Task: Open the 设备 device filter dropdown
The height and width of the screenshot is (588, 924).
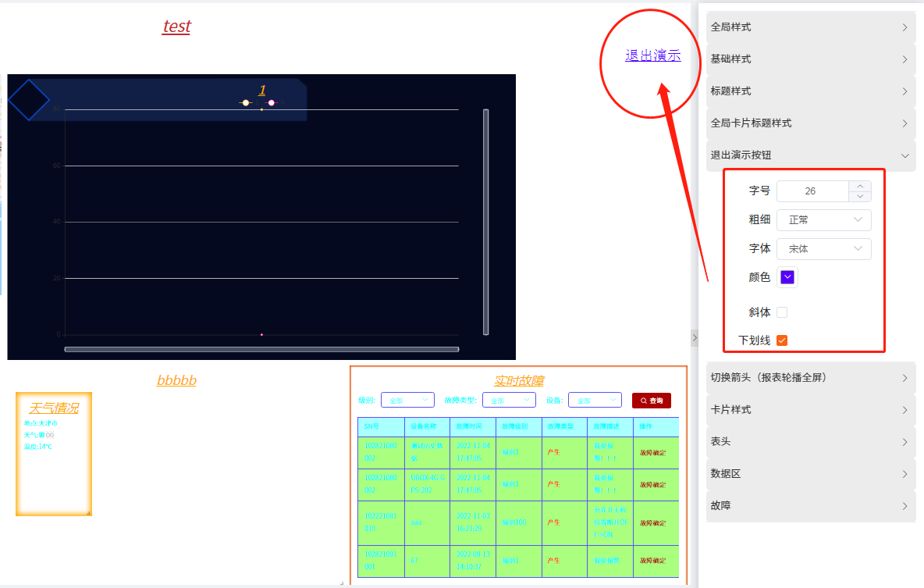Action: point(595,400)
